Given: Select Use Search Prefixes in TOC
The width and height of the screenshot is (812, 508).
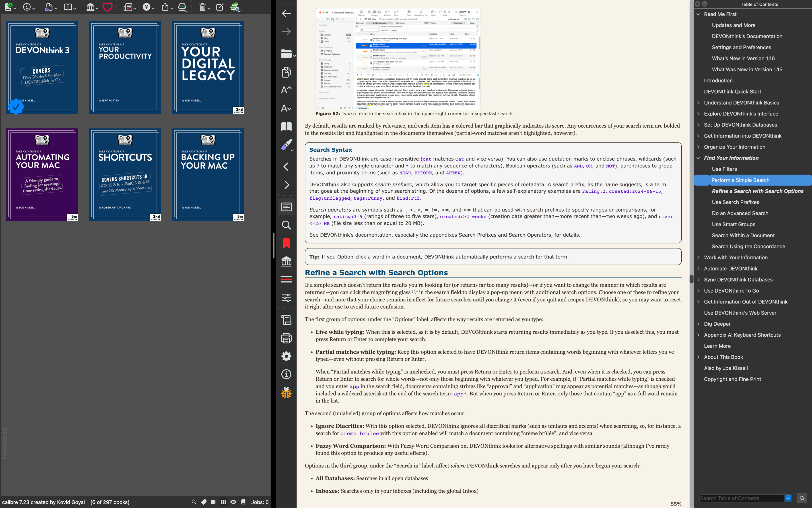Looking at the screenshot, I should (x=736, y=202).
